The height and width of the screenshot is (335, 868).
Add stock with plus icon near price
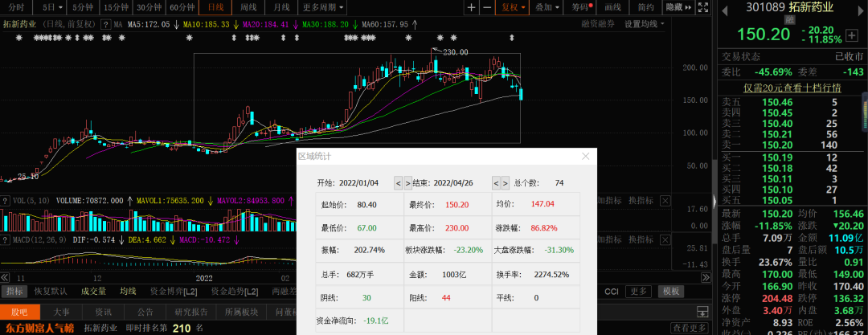[x=854, y=35]
